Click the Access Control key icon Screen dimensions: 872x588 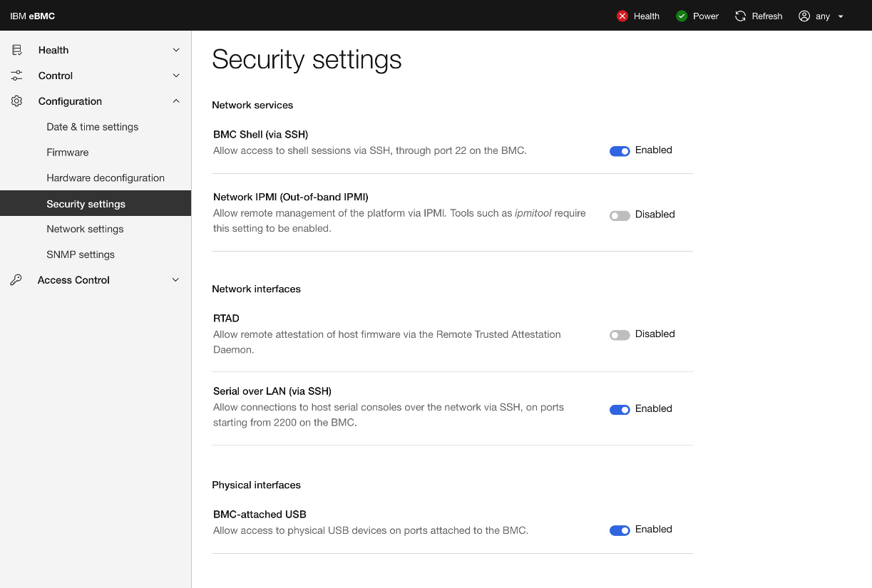point(16,279)
